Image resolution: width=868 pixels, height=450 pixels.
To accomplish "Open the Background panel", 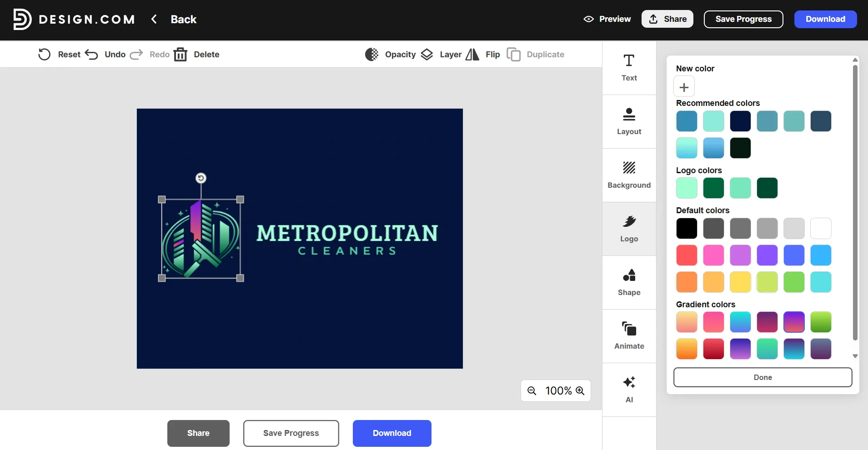I will [x=629, y=175].
